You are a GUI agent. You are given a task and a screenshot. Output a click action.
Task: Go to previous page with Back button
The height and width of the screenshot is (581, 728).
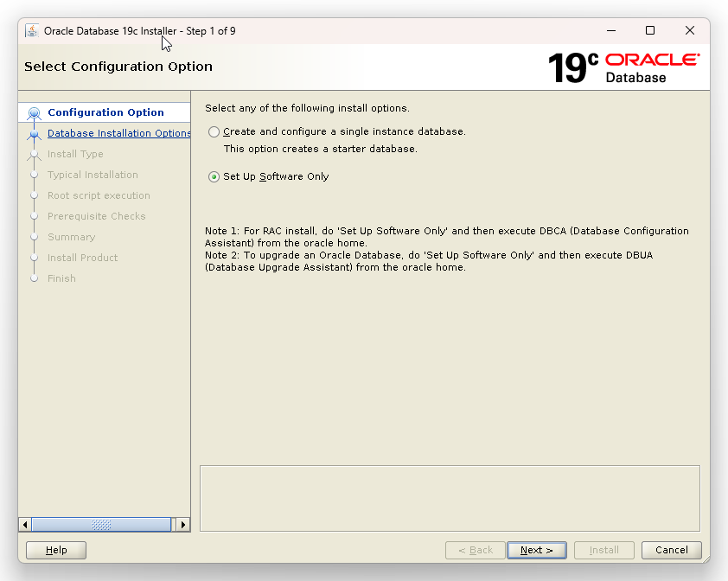(x=475, y=551)
